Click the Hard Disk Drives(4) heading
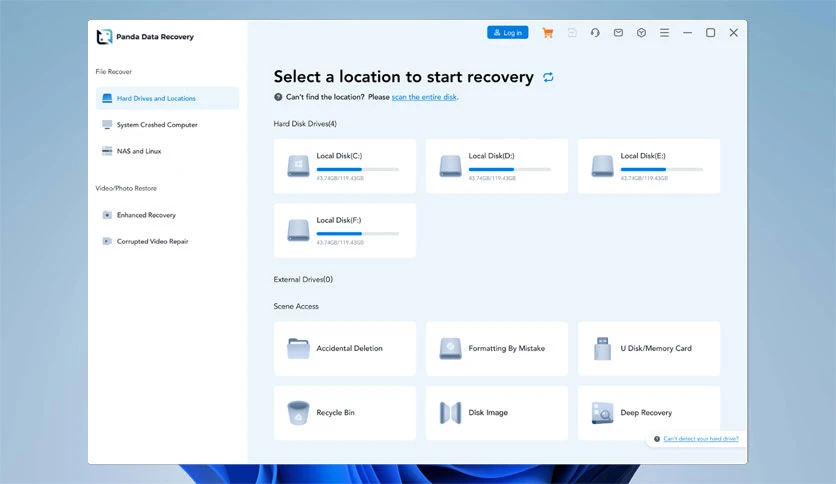The height and width of the screenshot is (484, 836). tap(305, 124)
